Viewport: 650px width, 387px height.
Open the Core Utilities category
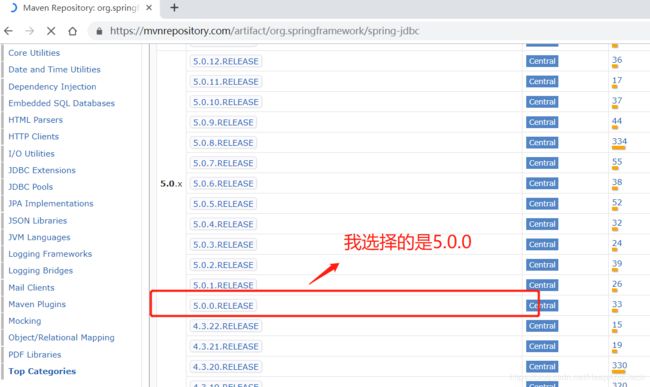click(34, 53)
